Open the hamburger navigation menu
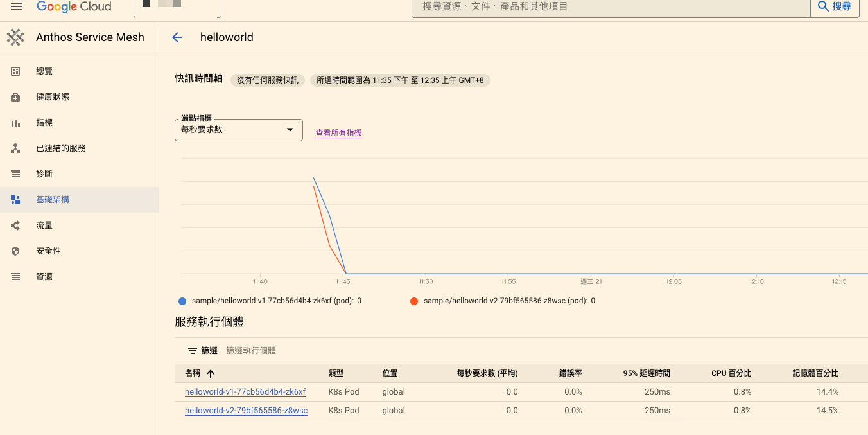This screenshot has height=435, width=868. pos(17,6)
